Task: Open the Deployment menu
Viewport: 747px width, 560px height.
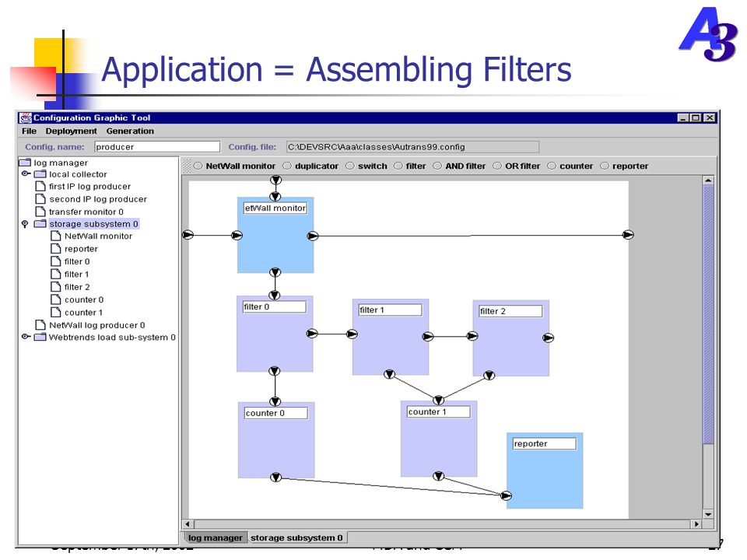Action: point(71,131)
